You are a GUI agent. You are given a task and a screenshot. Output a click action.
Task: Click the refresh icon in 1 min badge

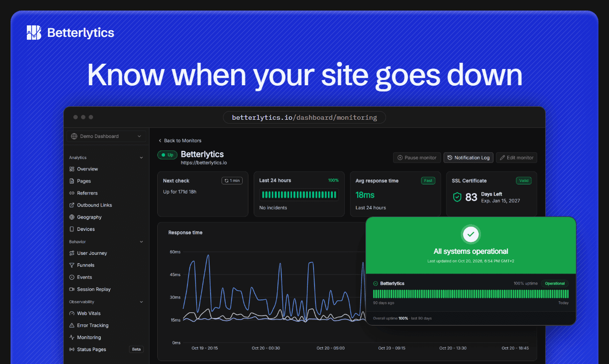pyautogui.click(x=226, y=181)
